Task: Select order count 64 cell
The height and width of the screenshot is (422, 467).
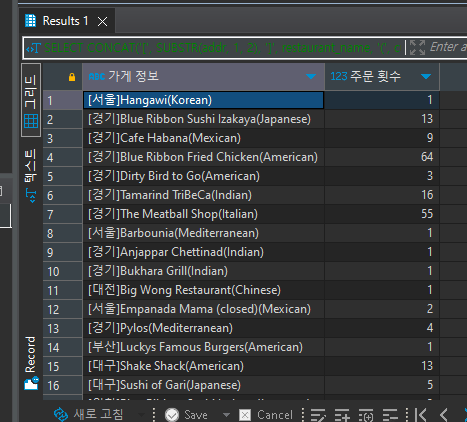Action: (x=382, y=157)
